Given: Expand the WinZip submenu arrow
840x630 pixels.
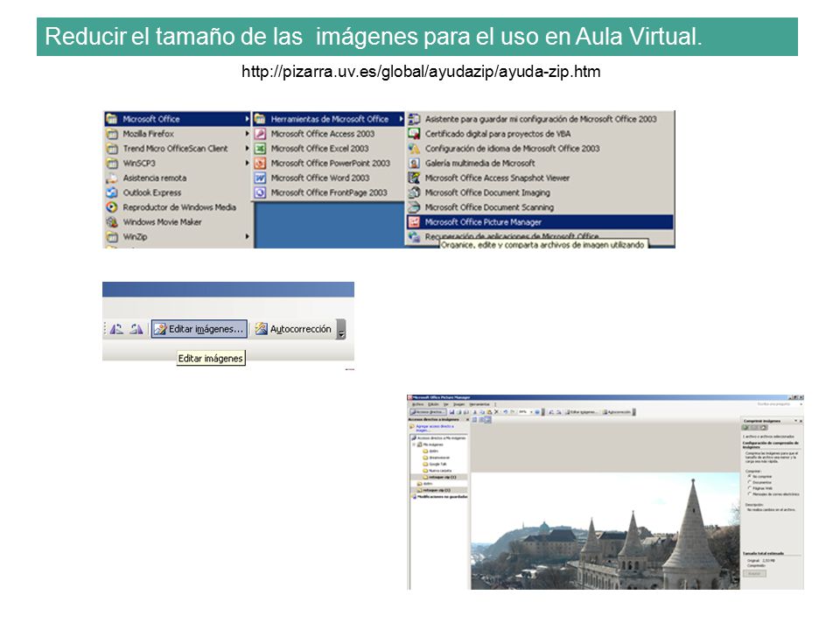Looking at the screenshot, I should (247, 236).
